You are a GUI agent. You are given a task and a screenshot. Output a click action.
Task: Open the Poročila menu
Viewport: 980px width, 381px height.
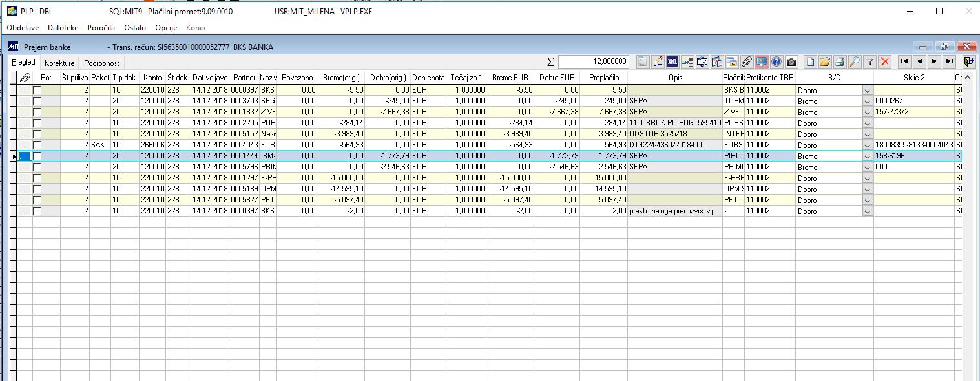tap(101, 28)
